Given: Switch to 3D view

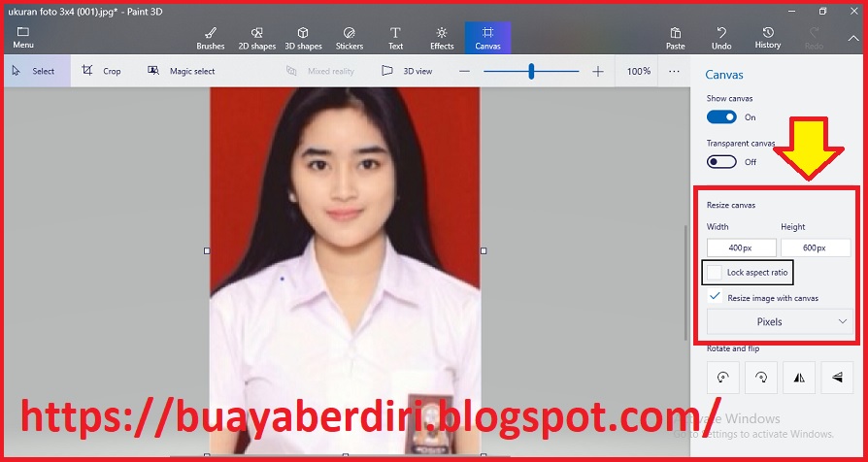Looking at the screenshot, I should (x=407, y=71).
